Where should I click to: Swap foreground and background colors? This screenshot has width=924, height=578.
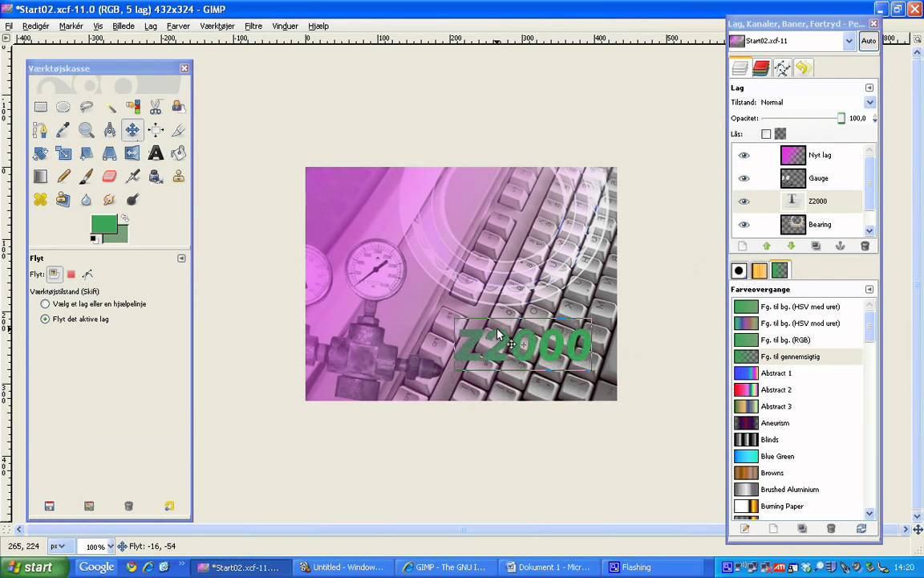124,218
